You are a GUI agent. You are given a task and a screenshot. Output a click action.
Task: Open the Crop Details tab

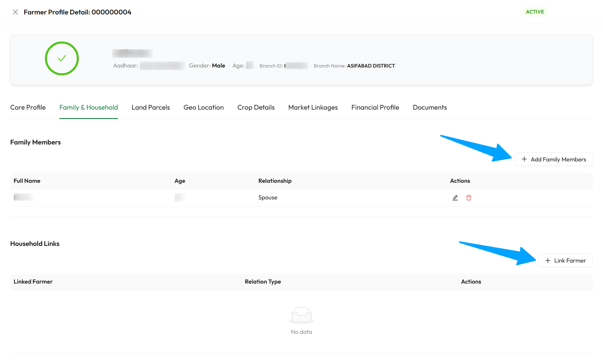pos(256,107)
